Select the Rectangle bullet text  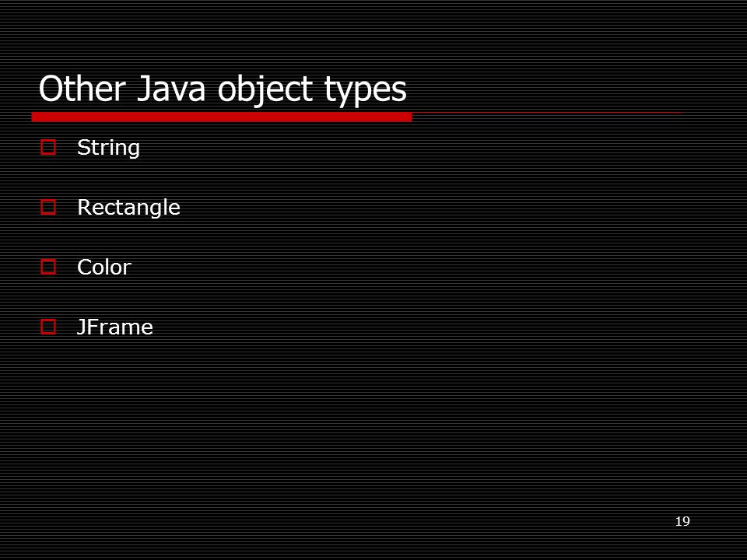pos(128,208)
